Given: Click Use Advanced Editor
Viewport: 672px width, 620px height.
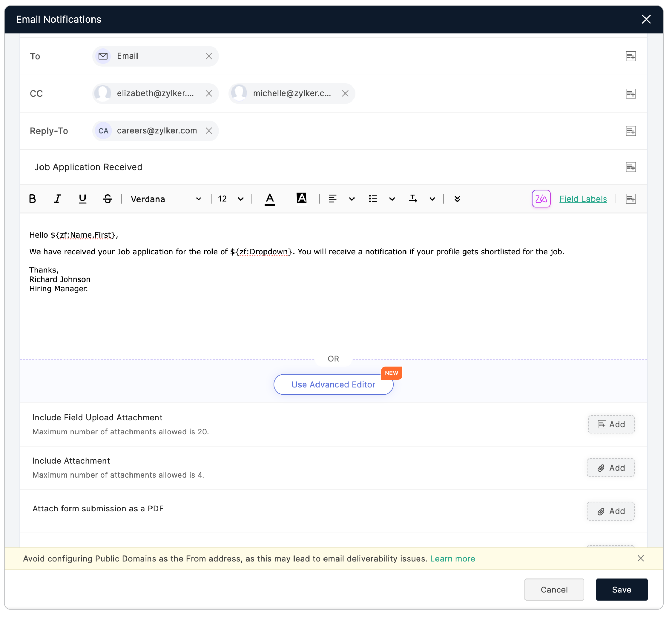Looking at the screenshot, I should click(x=333, y=384).
